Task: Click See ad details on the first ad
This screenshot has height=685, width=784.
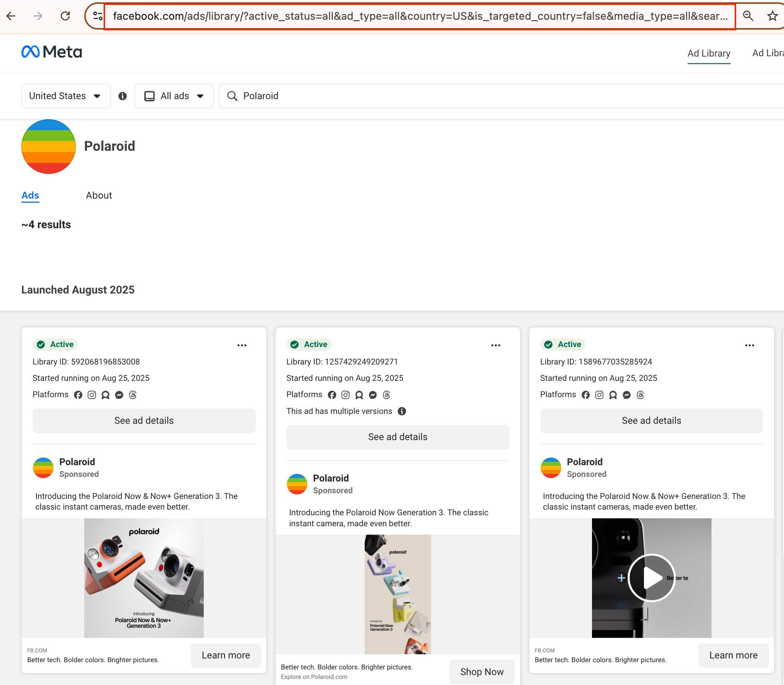Action: pos(144,420)
